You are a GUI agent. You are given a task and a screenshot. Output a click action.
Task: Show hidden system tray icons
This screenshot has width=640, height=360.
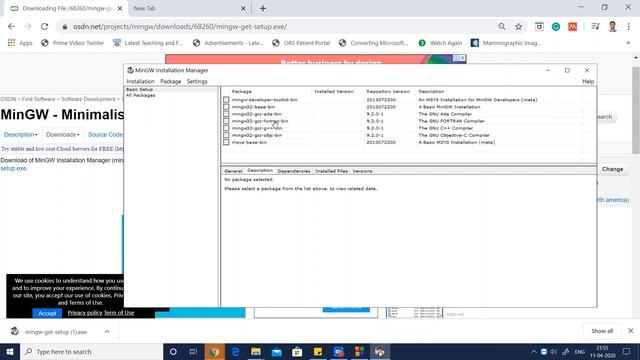coord(533,351)
